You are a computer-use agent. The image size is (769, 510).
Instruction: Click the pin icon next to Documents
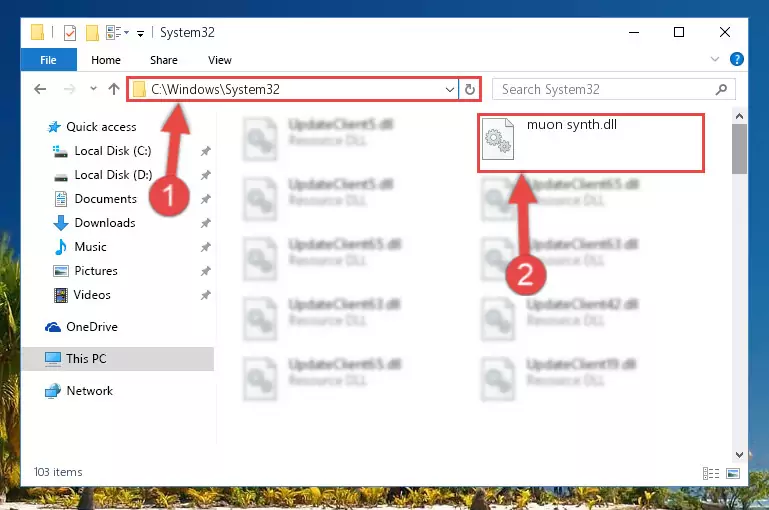205,199
